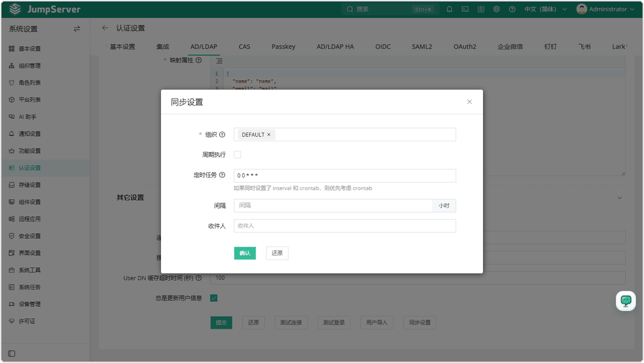Screen dimensions: 644x363
Task: Switch to the 飞书 tab
Action: [584, 47]
